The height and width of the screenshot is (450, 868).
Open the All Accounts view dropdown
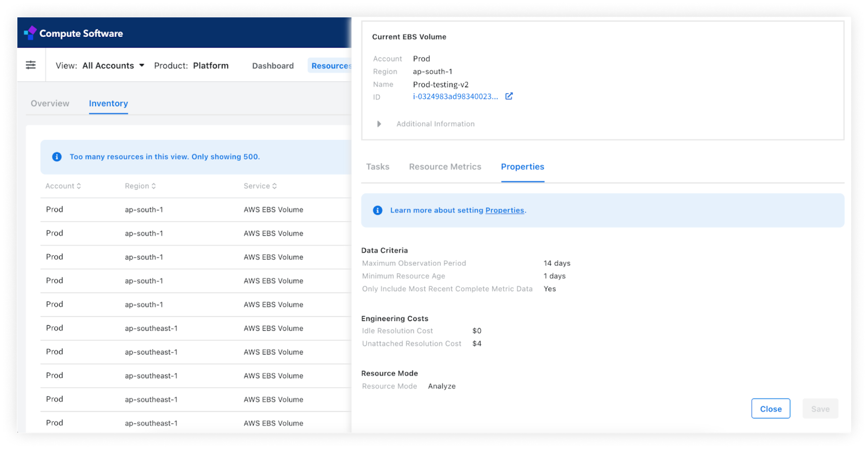[x=113, y=65]
